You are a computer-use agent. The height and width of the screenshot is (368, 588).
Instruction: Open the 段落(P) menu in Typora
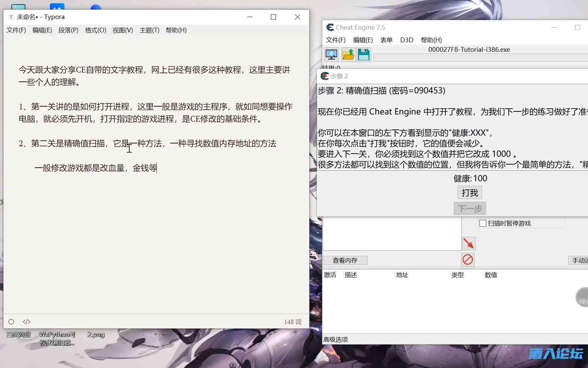[68, 30]
